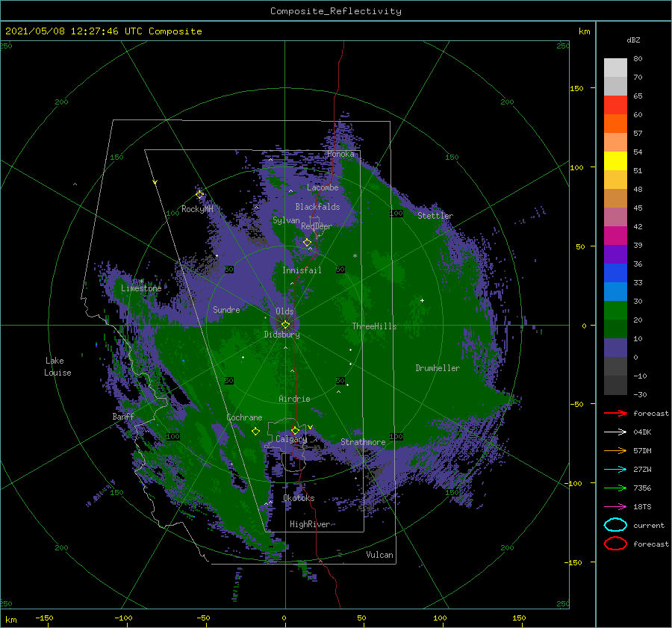672x628 pixels.
Task: Select the tan 45–48 dBZ swatch
Action: coord(615,199)
